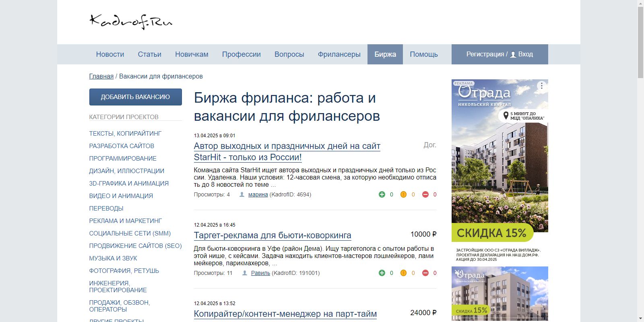Click the Kadrof.Ru logo
Screen dimensions: 644x322
(x=131, y=22)
